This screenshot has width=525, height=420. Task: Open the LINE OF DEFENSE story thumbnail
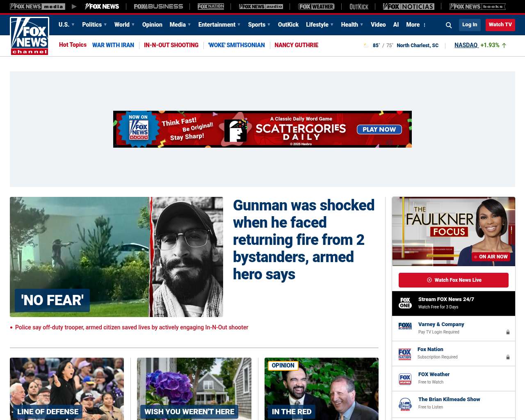coord(67,389)
